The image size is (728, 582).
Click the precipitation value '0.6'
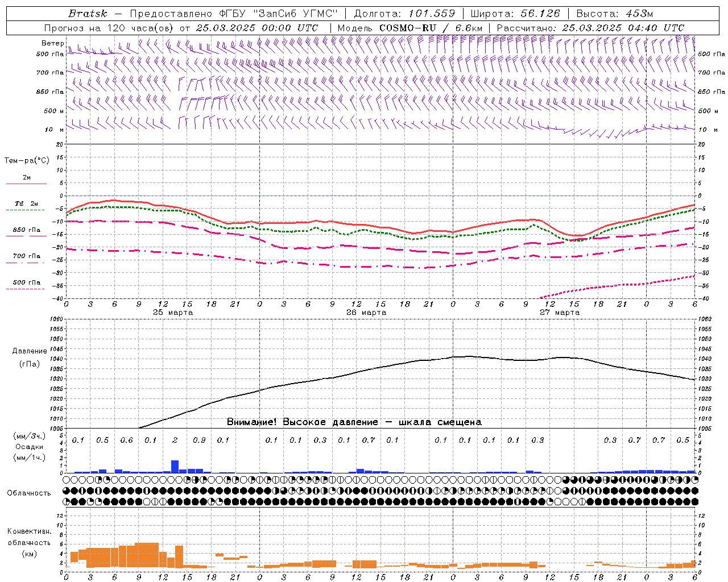[x=126, y=440]
